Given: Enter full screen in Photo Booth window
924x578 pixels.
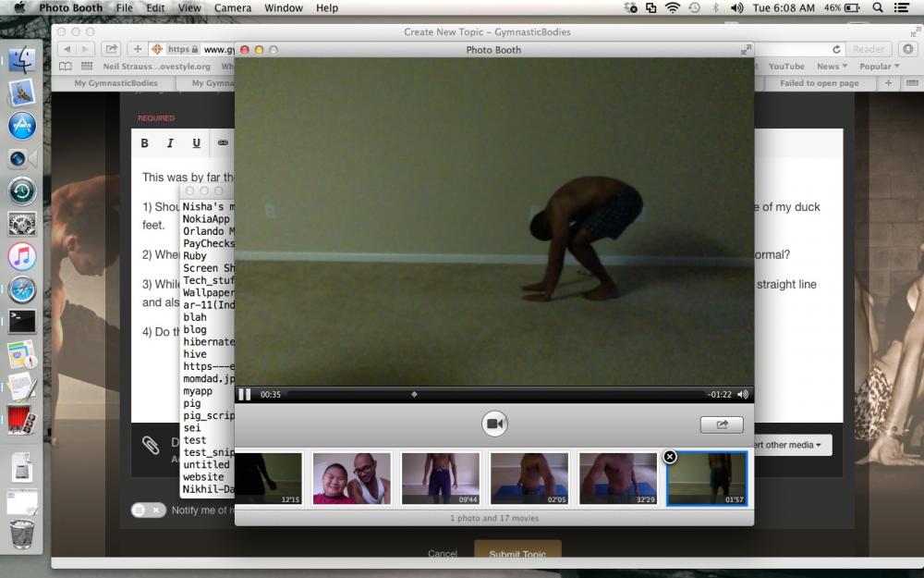Looking at the screenshot, I should coord(746,50).
